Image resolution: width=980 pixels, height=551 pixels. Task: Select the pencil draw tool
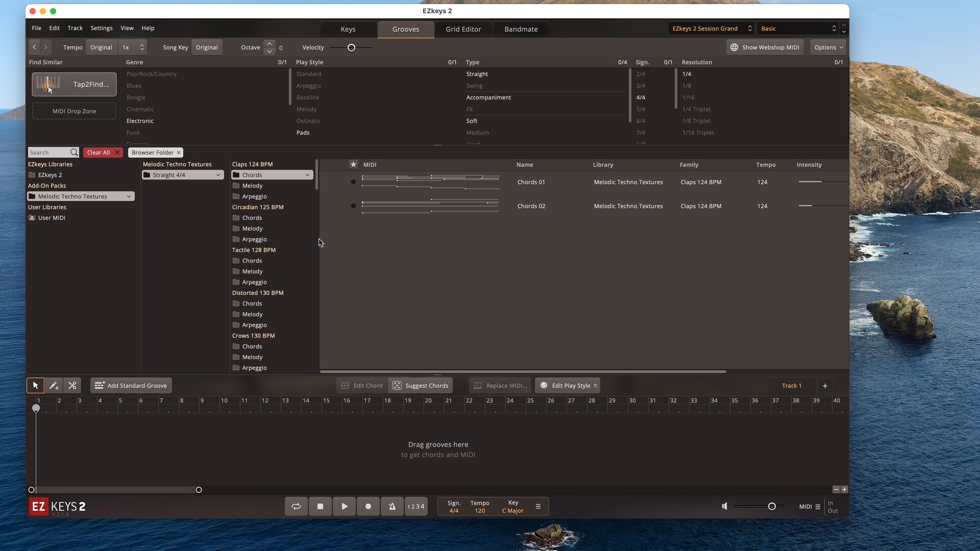(54, 386)
